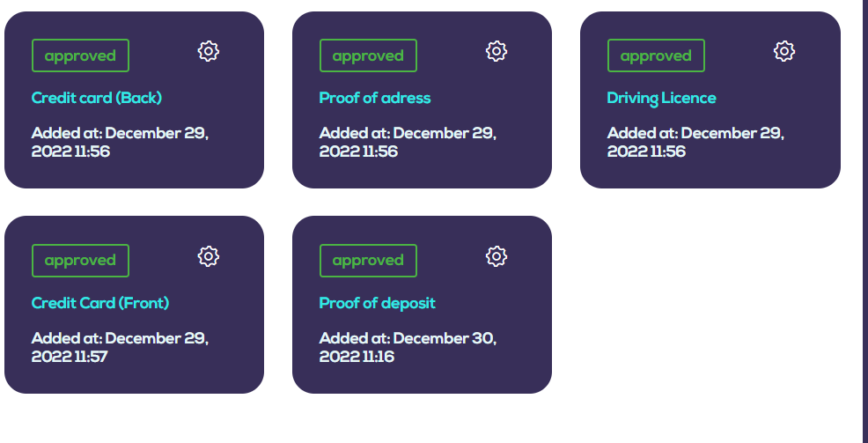Click the Proof of deposit title link
This screenshot has height=443, width=868.
click(378, 303)
